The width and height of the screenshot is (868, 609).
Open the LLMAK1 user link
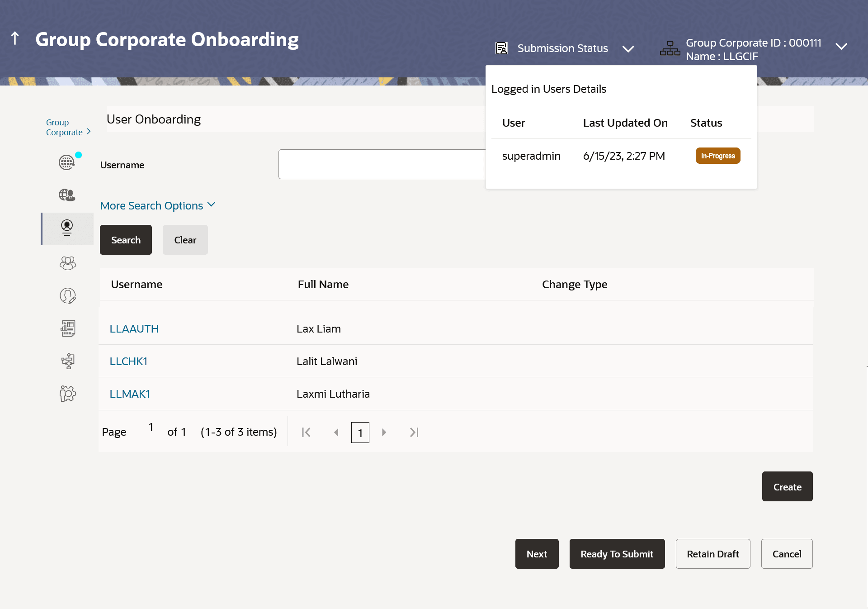tap(129, 394)
